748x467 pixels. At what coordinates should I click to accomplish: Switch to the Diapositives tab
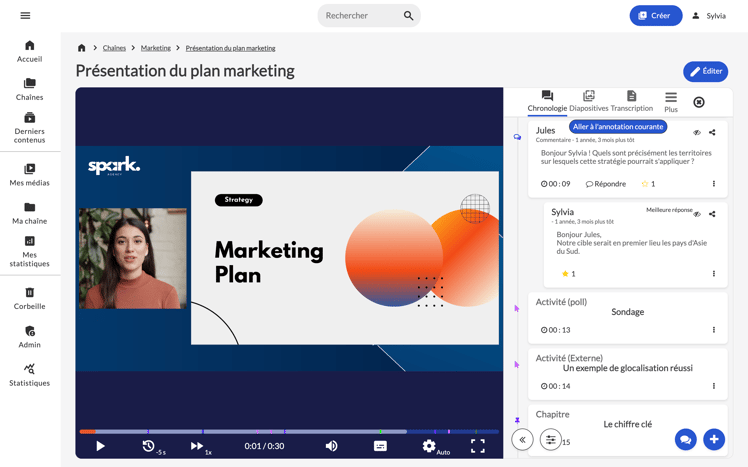(588, 101)
